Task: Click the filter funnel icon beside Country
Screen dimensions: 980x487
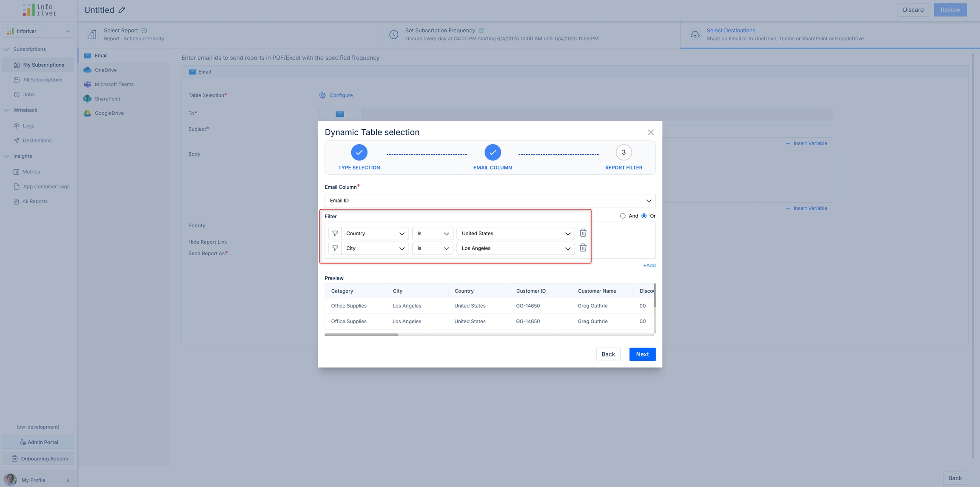Action: pos(335,234)
